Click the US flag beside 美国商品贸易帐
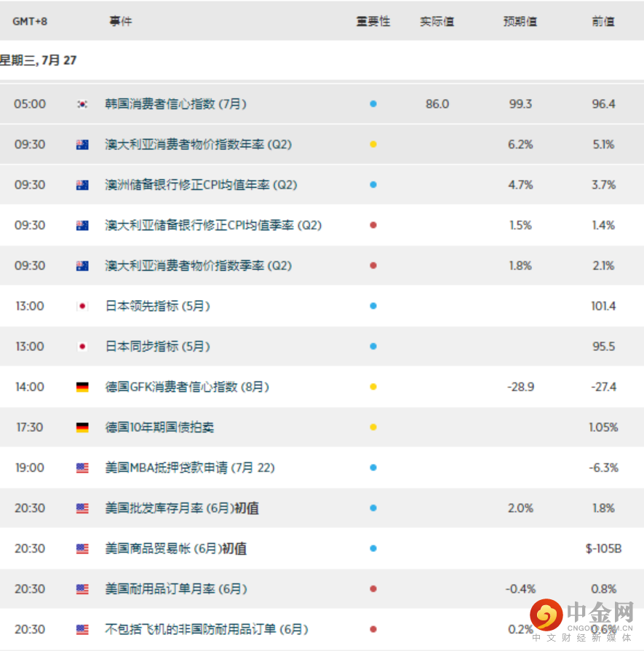Viewport: 644px width, 651px height. (82, 548)
